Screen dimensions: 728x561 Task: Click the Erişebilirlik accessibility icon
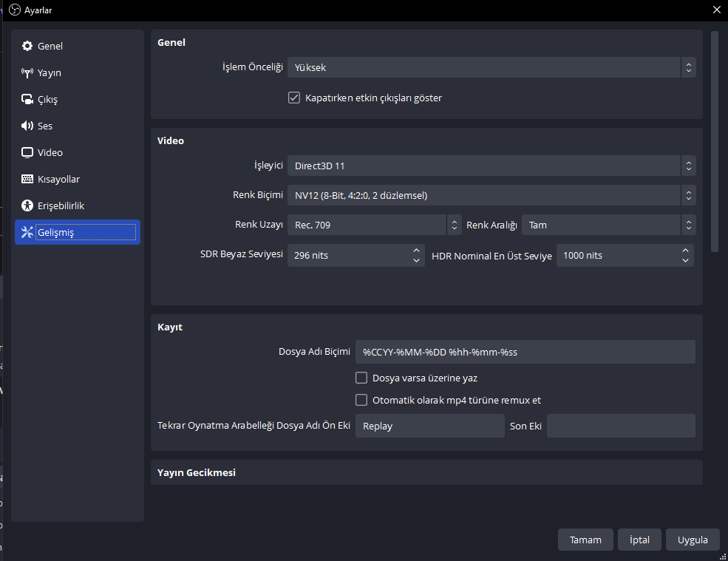(x=27, y=206)
